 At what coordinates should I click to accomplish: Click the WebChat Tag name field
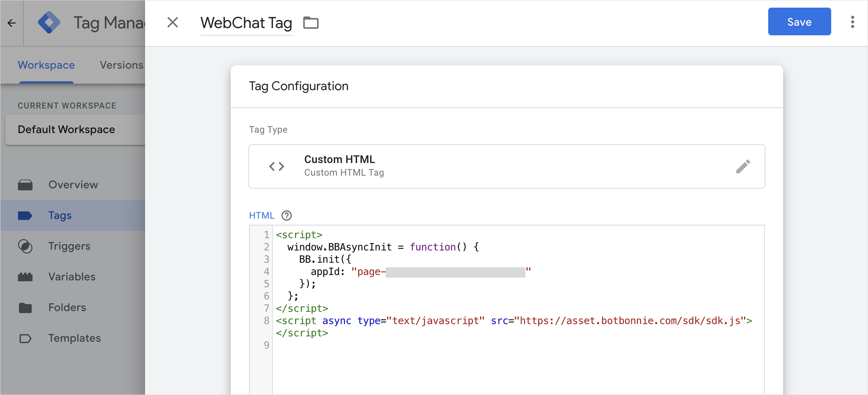(x=246, y=23)
